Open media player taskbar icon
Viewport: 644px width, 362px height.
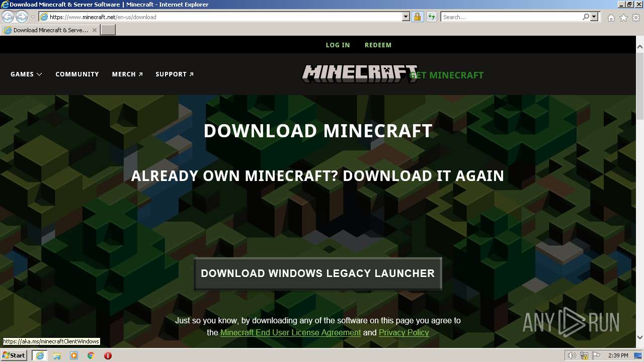(x=74, y=355)
